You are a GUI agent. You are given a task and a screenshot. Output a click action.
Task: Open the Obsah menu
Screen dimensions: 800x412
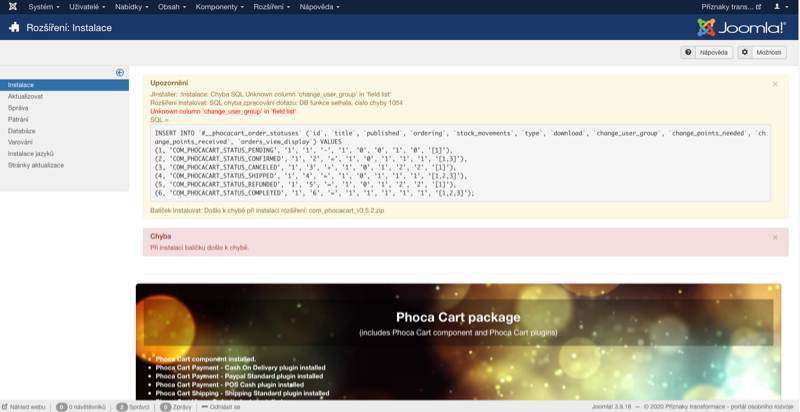click(x=171, y=7)
